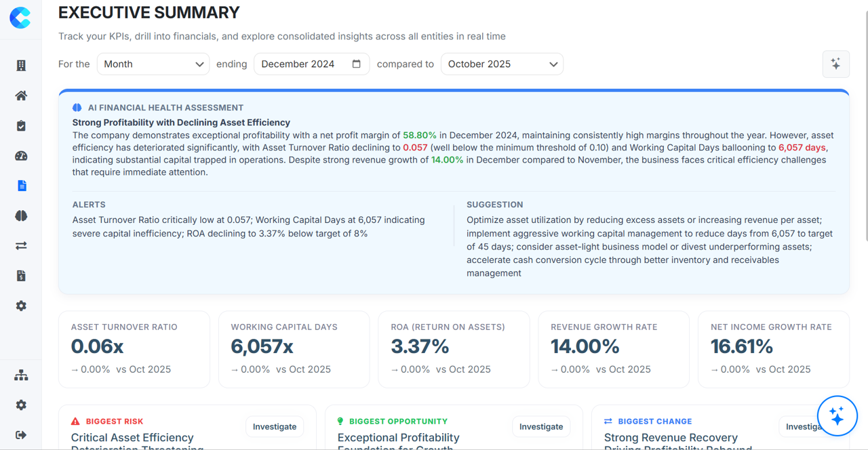
Task: Click brain icon beside AI Financial Health Assessment
Action: 77,108
